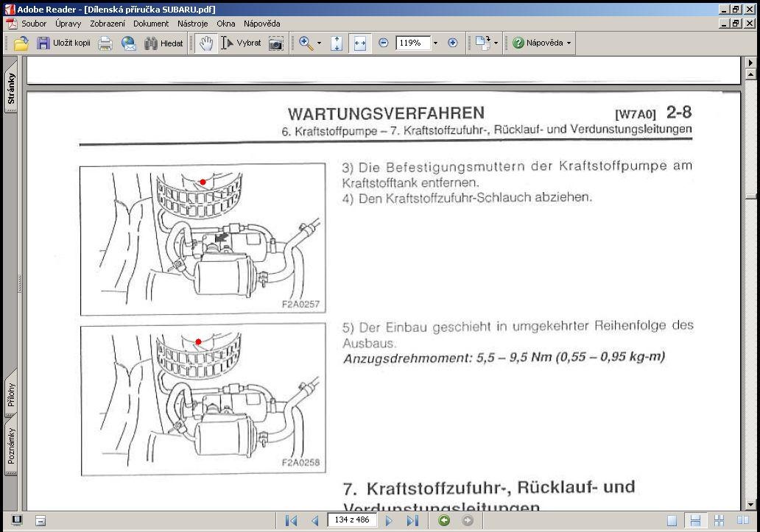Click the fit width icon
This screenshot has height=532, width=760.
(359, 43)
